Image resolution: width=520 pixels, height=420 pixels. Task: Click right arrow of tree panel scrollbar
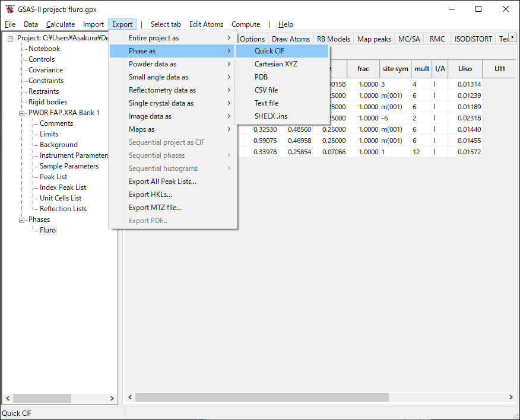coord(113,398)
